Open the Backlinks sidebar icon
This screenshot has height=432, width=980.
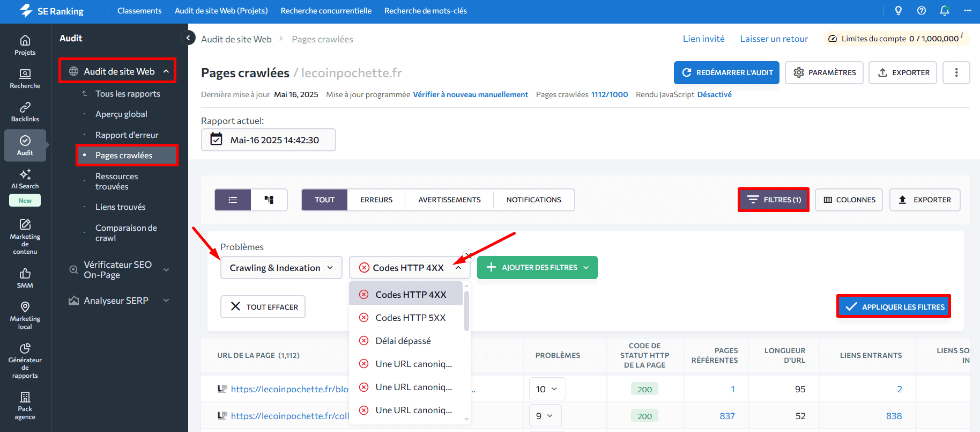tap(25, 112)
